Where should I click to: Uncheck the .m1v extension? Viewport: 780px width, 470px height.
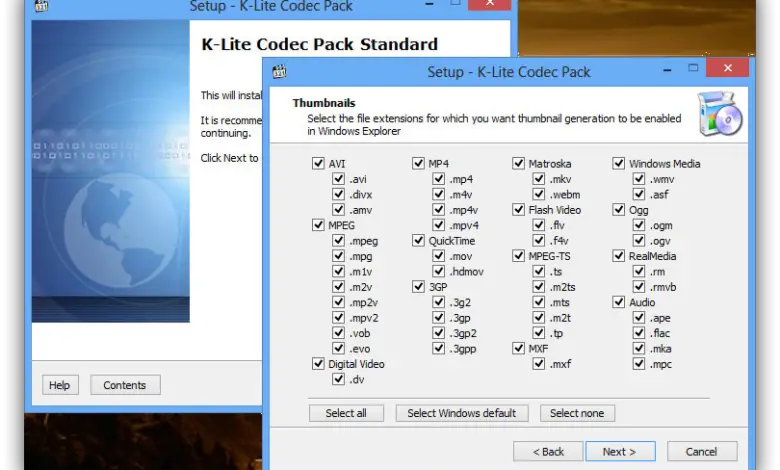(339, 271)
